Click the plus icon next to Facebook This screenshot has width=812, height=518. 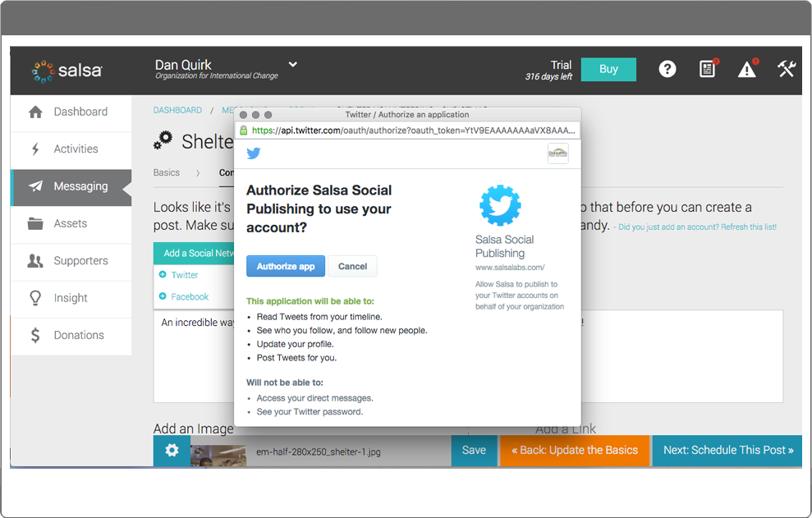[163, 296]
